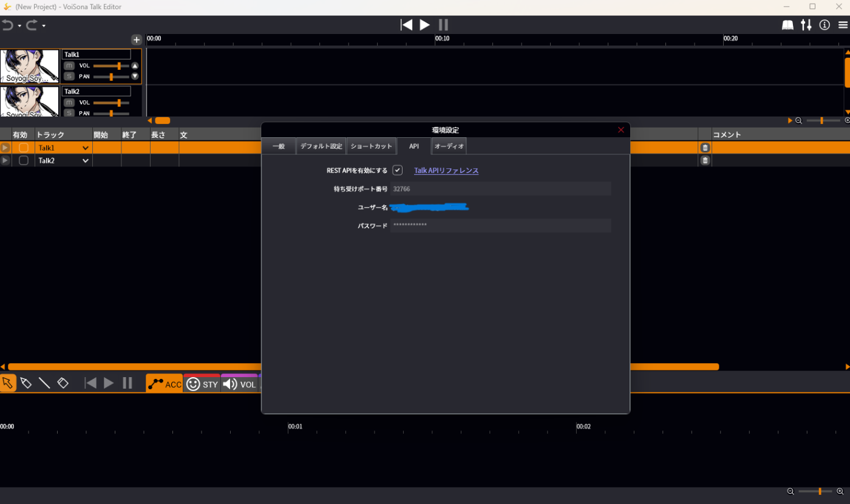
Task: Solo the Talk2 track
Action: click(69, 113)
